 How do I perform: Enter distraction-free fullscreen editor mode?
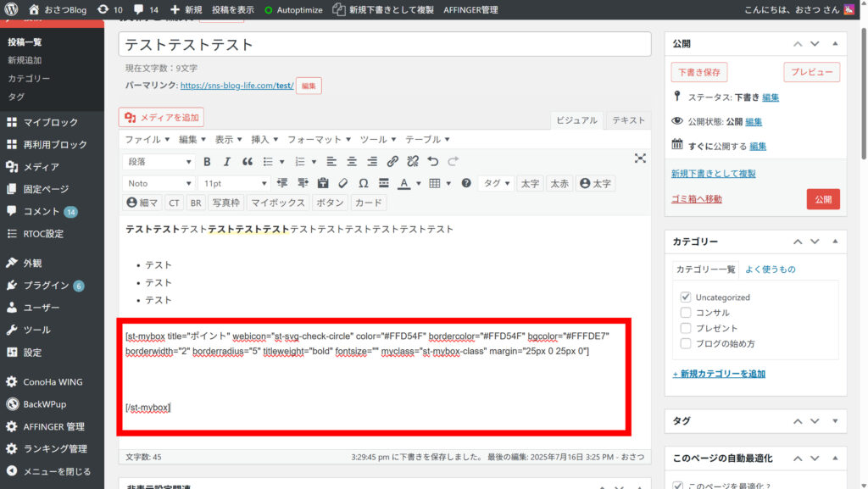point(640,158)
